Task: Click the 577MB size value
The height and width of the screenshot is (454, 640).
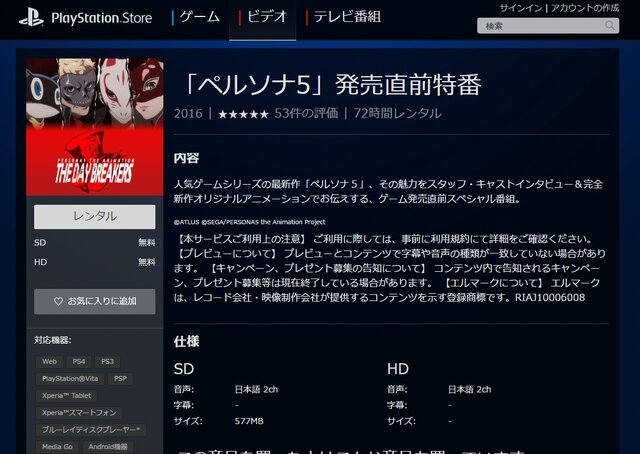Action: (x=249, y=421)
